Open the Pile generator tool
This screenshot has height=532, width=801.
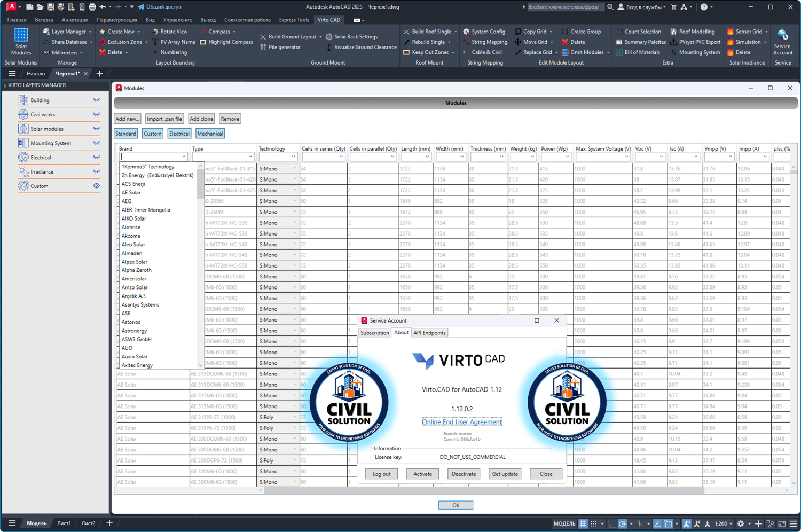click(280, 47)
